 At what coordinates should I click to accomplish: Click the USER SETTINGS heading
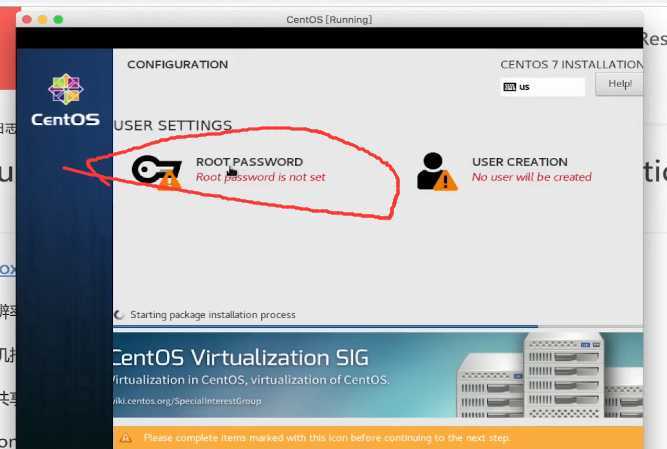point(173,125)
